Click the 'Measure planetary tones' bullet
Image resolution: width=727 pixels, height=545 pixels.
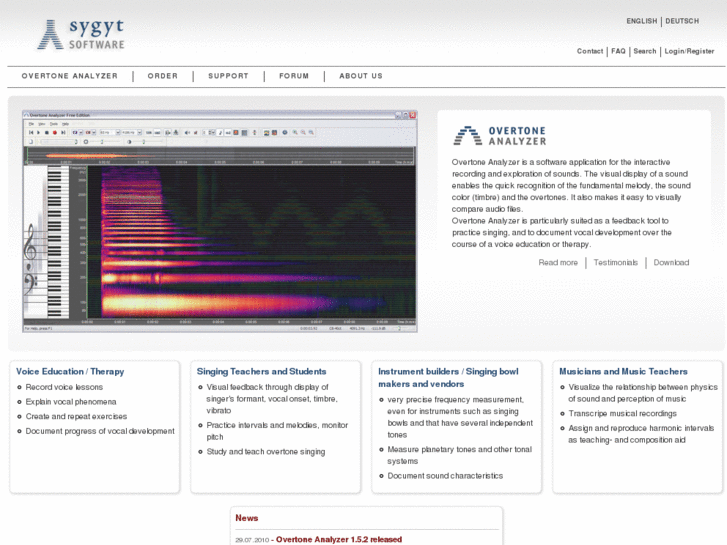[459, 455]
